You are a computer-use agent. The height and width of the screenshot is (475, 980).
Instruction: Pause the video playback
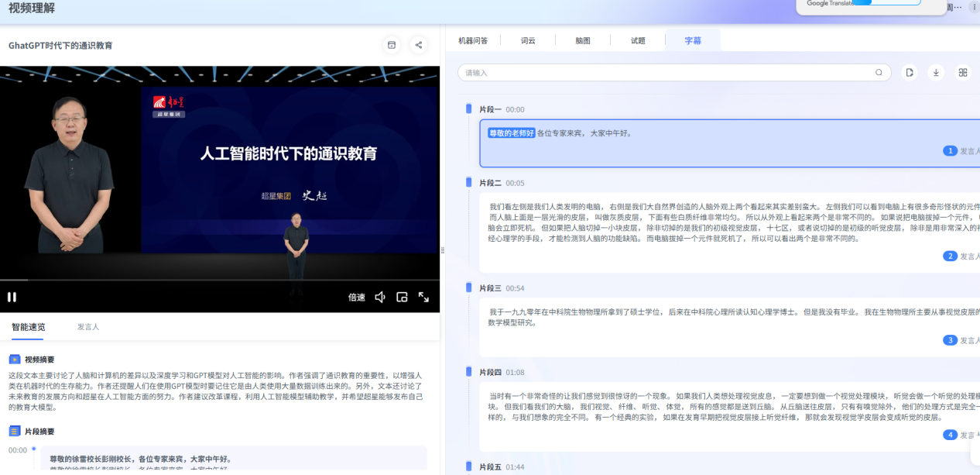coord(12,297)
